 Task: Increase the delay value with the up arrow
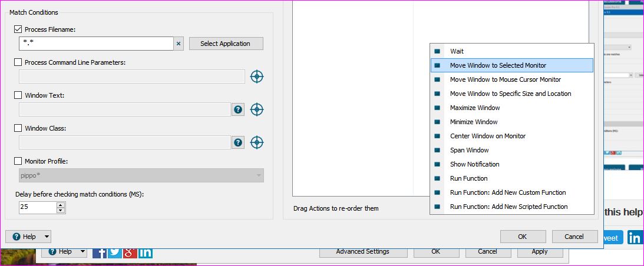[60, 204]
